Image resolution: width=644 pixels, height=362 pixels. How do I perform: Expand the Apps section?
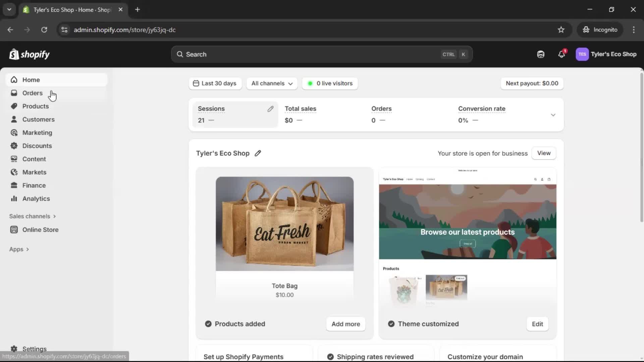tap(19, 249)
